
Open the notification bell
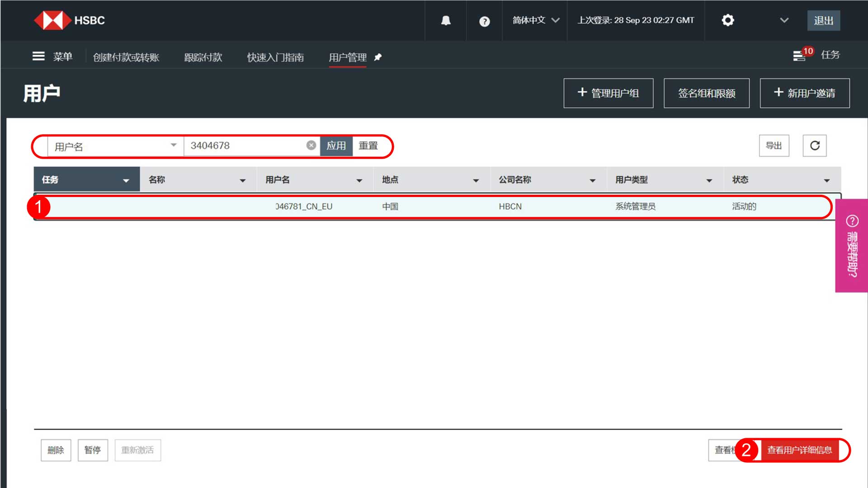click(445, 20)
